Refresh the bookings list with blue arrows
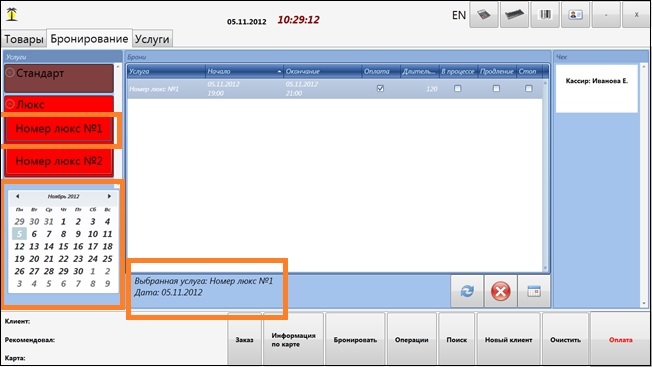The height and width of the screenshot is (367, 652). (x=467, y=291)
